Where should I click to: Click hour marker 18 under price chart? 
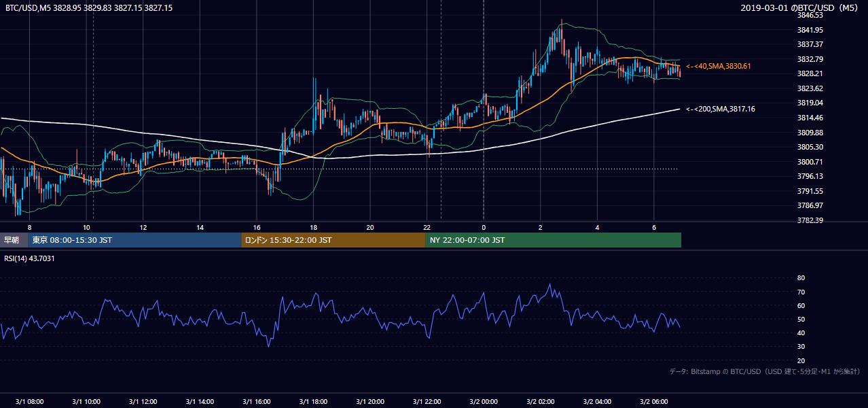(x=313, y=227)
